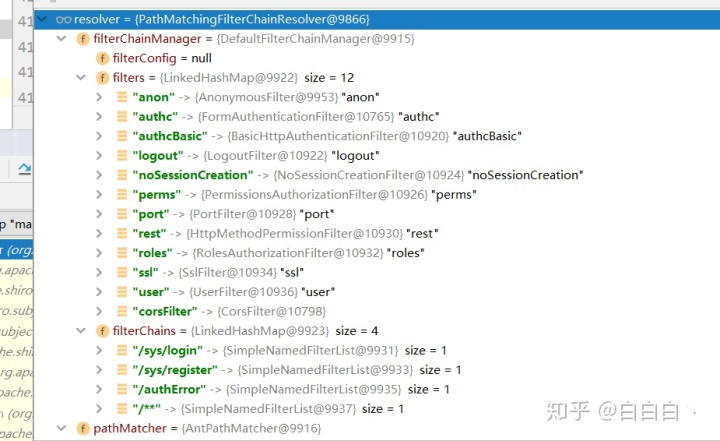Expand the "perms" filter entry
720x441 pixels.
pos(99,194)
